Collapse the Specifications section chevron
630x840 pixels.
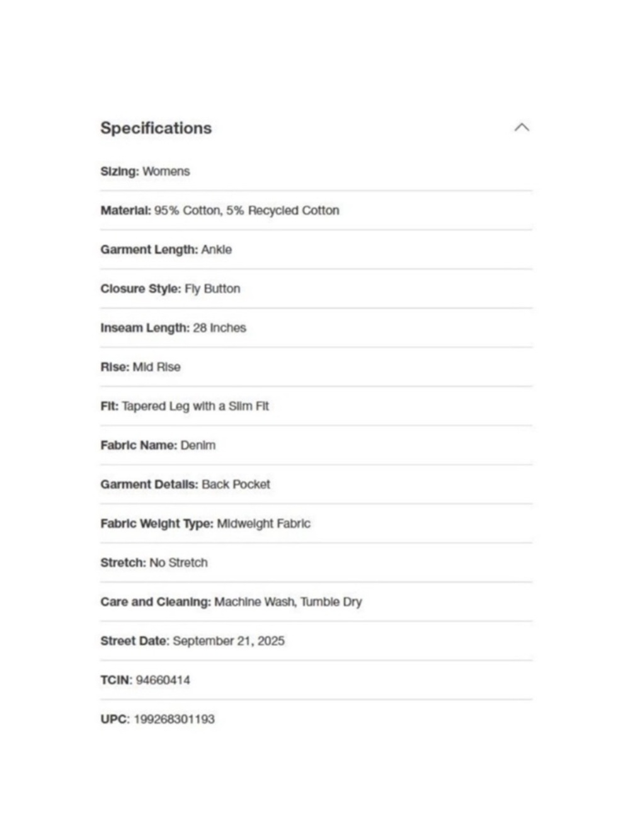522,127
